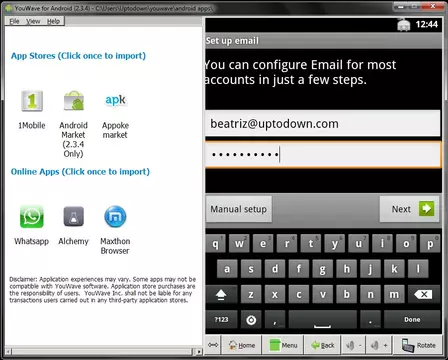Viewport: 448px width, 360px height.
Task: Import the Whatsapp online app
Action: (x=32, y=217)
